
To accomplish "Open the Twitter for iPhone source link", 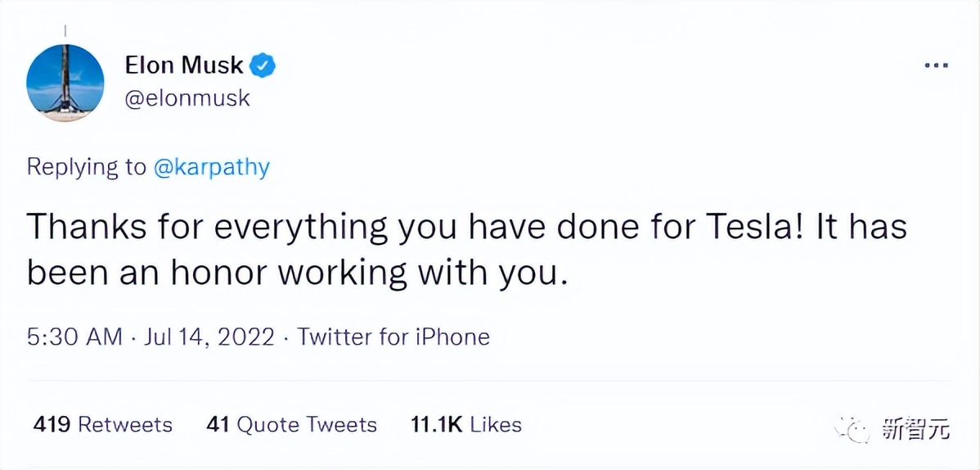I will pyautogui.click(x=393, y=337).
